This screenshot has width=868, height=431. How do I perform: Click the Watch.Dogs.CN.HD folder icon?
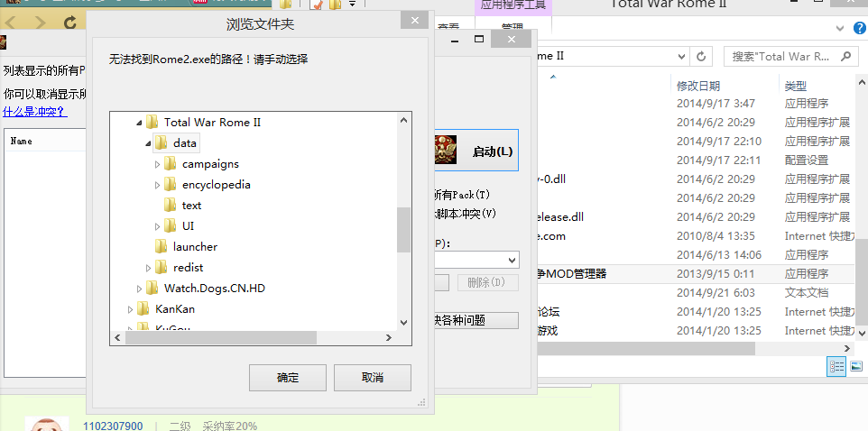152,289
